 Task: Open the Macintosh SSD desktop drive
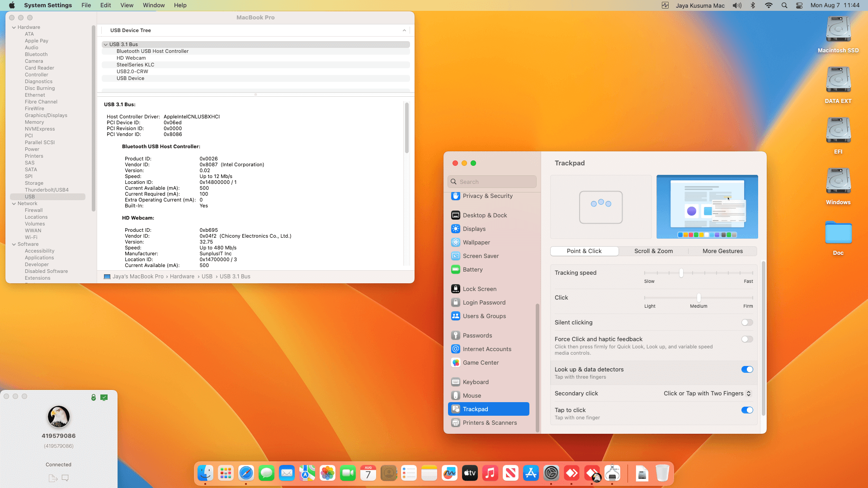(838, 30)
